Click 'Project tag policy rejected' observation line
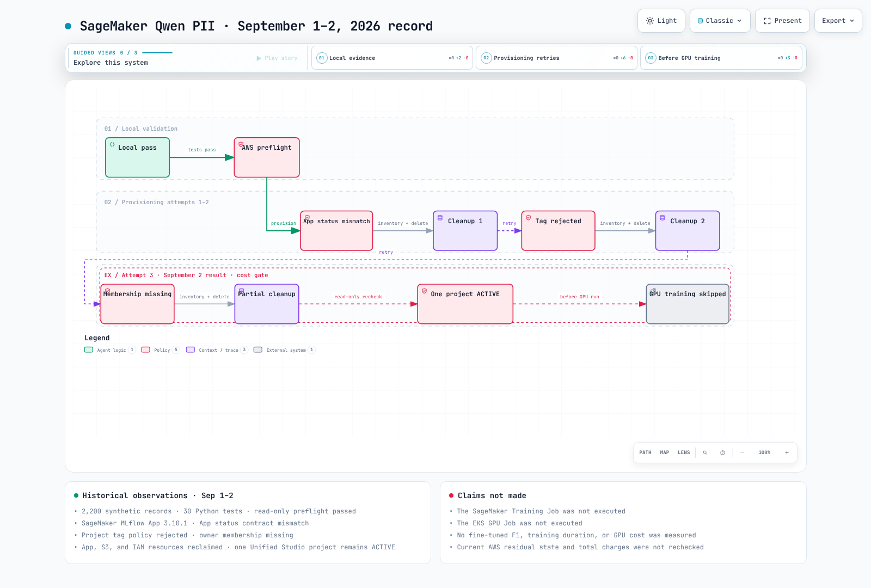871x588 pixels. [x=187, y=535]
